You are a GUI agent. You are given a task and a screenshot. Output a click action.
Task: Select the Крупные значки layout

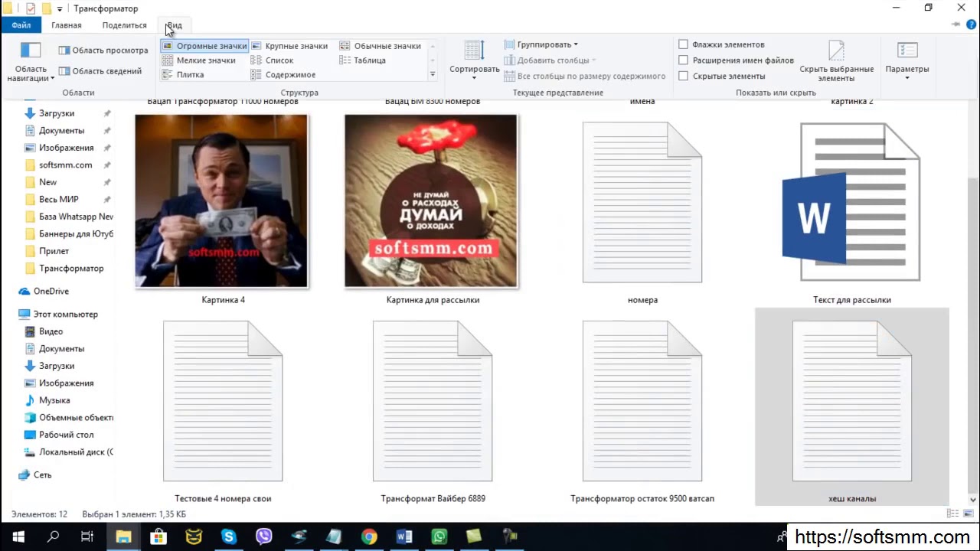289,46
